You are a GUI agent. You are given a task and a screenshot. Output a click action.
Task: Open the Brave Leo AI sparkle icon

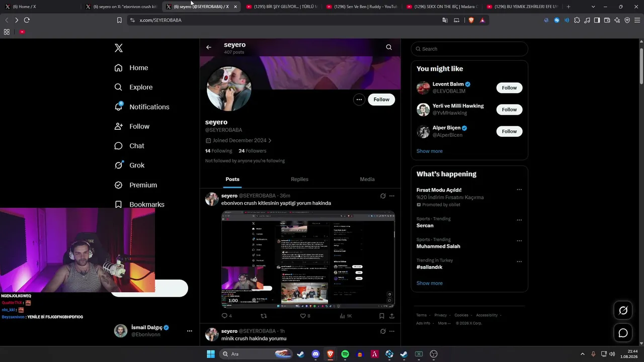coord(617,20)
